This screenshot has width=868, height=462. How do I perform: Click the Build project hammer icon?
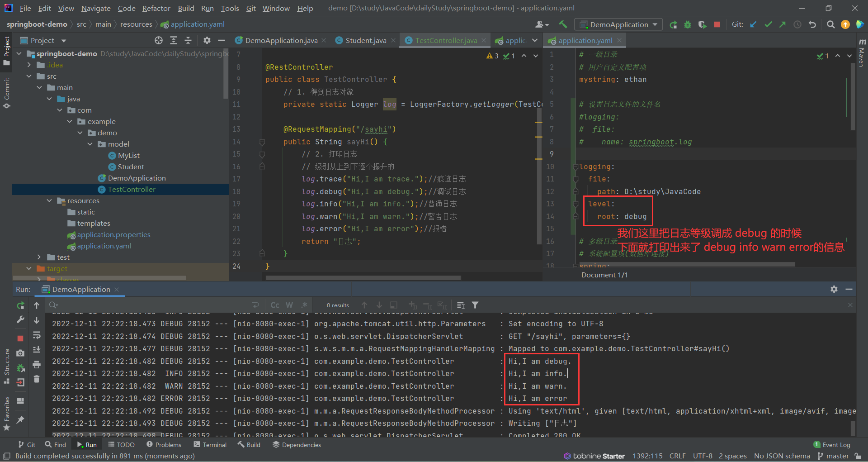coord(563,24)
